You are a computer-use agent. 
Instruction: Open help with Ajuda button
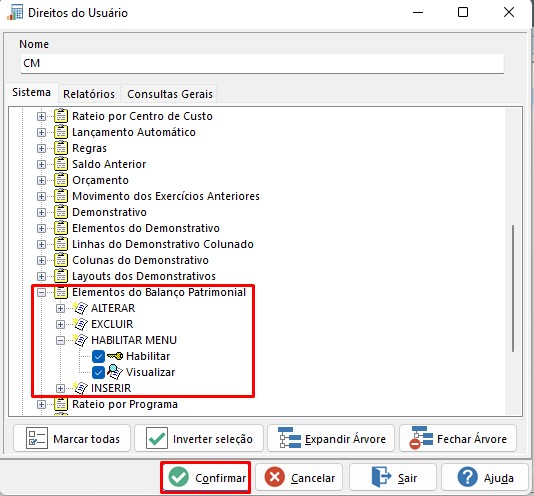click(x=485, y=478)
